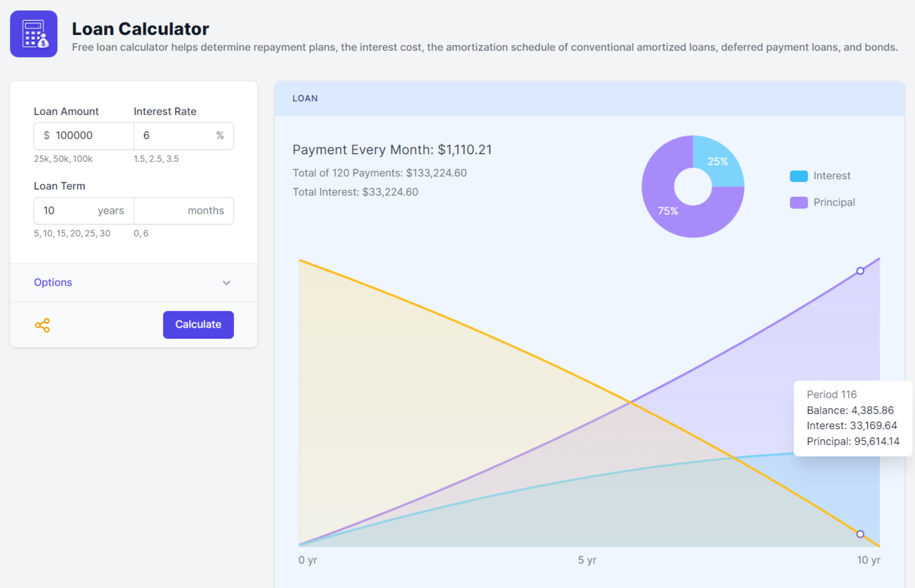This screenshot has width=915, height=588.
Task: Click the Loan Calculator title heading
Action: (140, 29)
